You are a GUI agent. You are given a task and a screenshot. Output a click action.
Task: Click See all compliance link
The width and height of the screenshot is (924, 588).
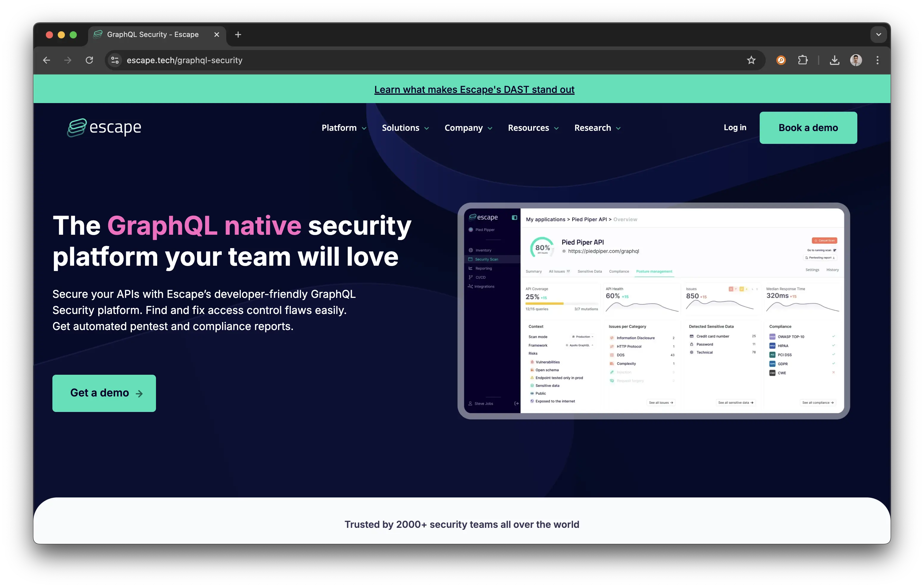coord(818,402)
